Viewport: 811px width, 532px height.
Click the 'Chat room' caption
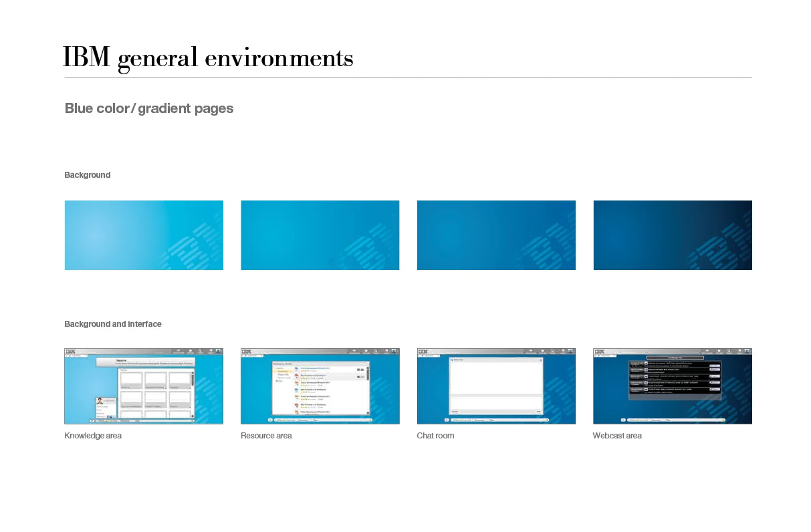click(x=435, y=436)
